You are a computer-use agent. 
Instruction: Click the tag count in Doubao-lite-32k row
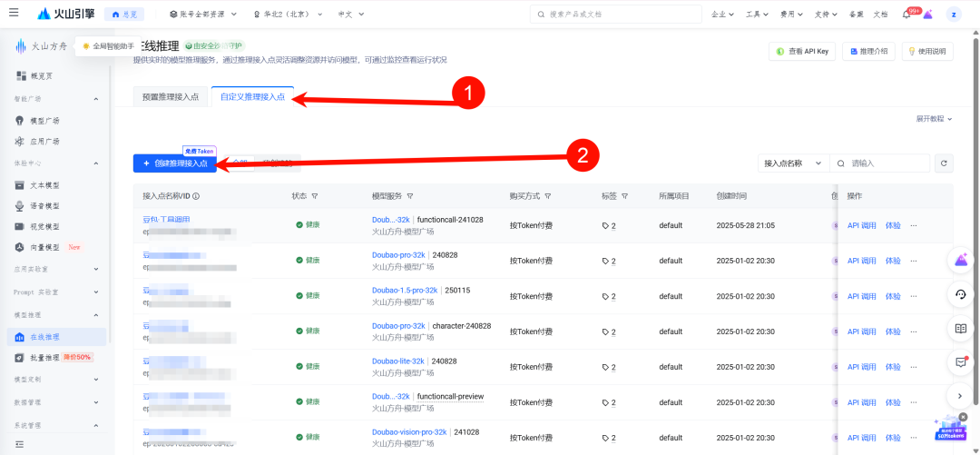coord(609,368)
